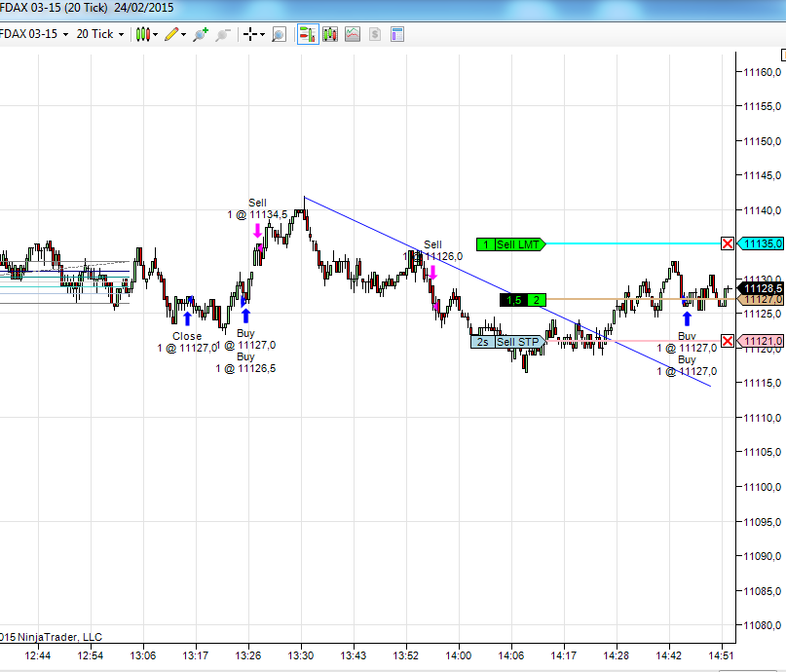
Task: Expand the chart style dropdown arrow
Action: point(156,35)
